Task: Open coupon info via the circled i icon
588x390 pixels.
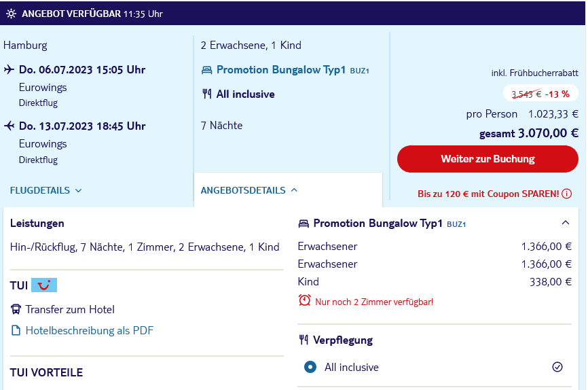Action: 567,194
